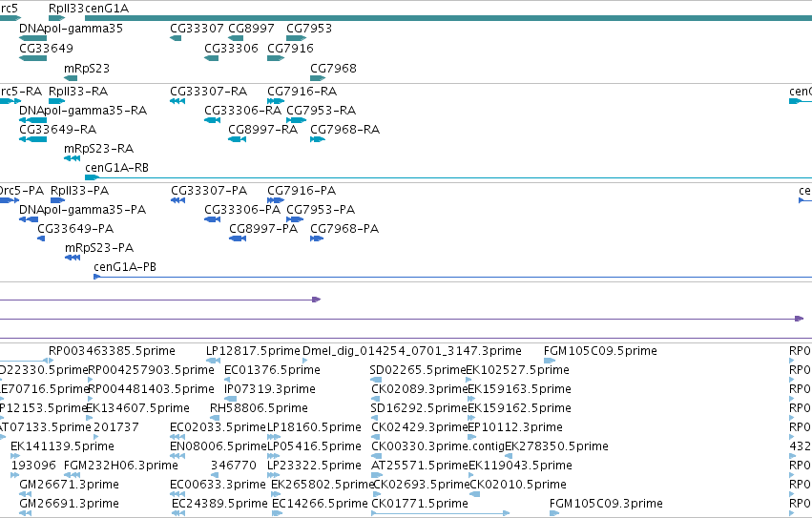Screen dimensions: 812x518
Task: Click the mRpS23 gene glyph
Action: [71, 78]
